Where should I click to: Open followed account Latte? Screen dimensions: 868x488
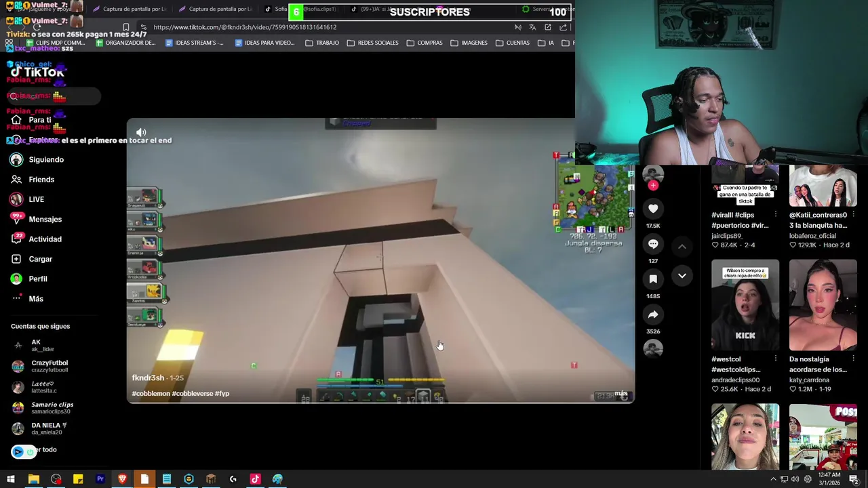[x=42, y=387]
